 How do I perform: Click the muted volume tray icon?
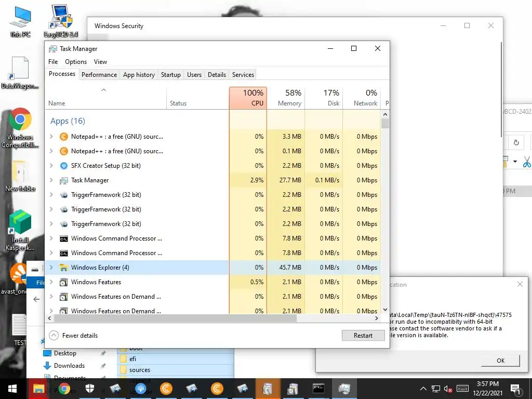(x=448, y=389)
